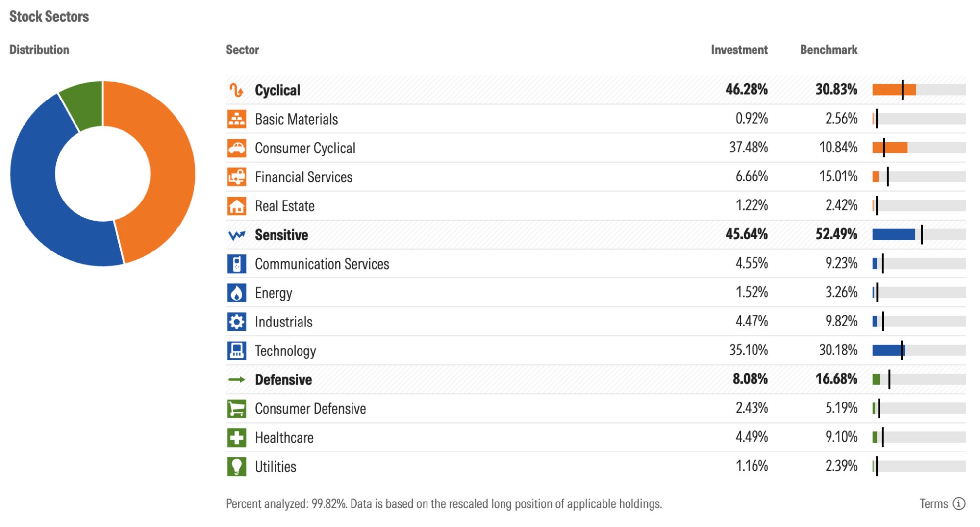This screenshot has width=980, height=527.
Task: Click the Terms link
Action: tap(933, 503)
